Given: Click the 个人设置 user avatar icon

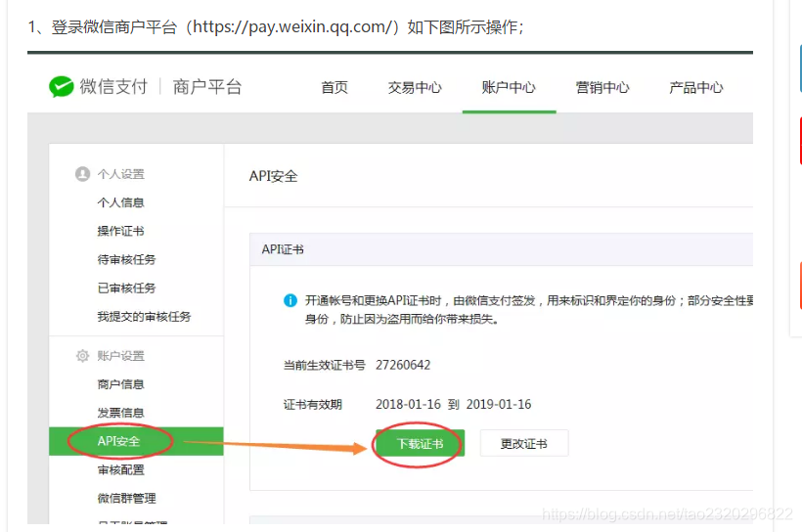Looking at the screenshot, I should (82, 174).
